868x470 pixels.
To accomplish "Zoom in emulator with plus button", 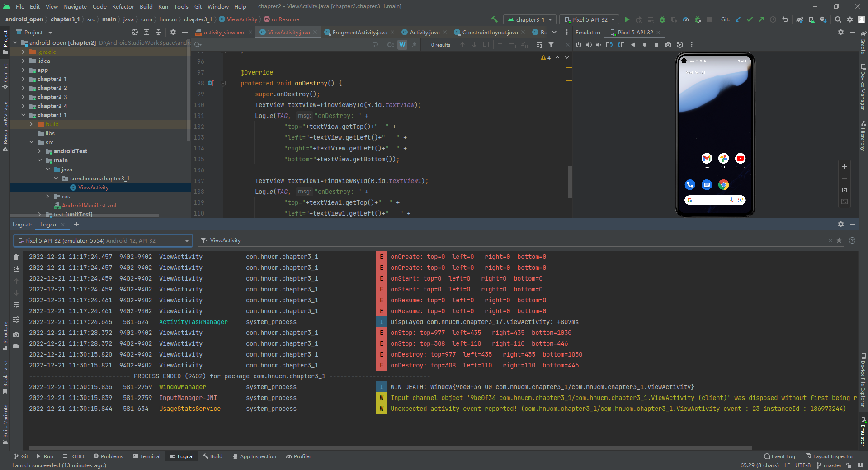I will (x=844, y=166).
